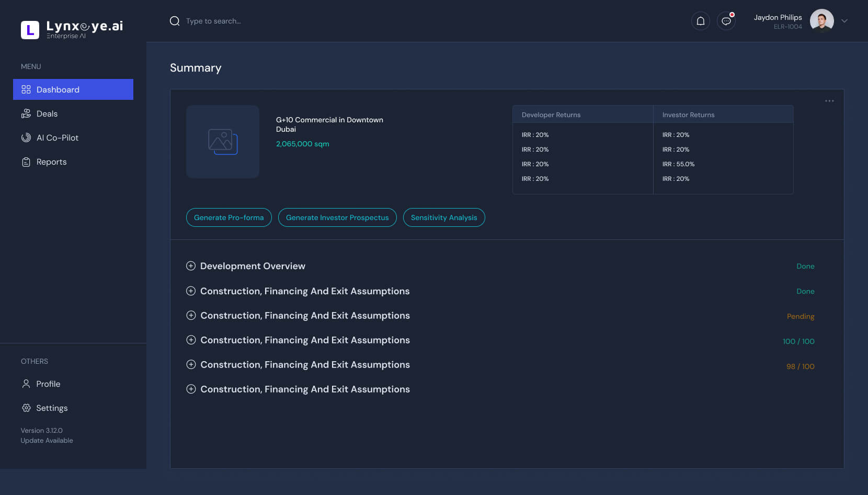Open Settings from the sidebar
Image resolution: width=868 pixels, height=495 pixels.
(x=51, y=408)
